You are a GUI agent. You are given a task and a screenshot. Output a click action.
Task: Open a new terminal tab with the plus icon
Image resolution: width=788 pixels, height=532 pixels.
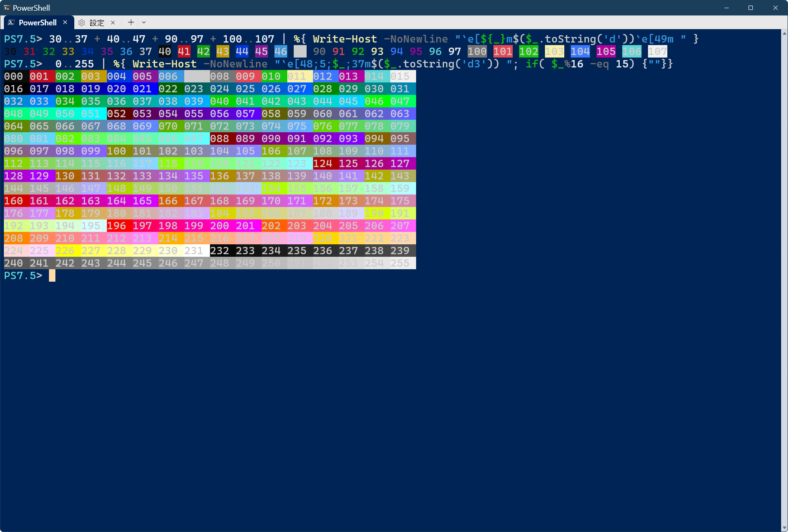tap(131, 22)
